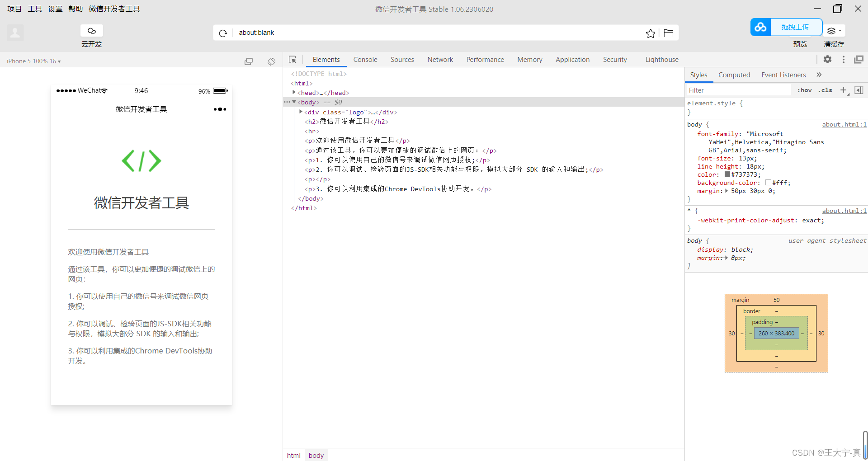Click the green code logo in the simulator

click(142, 161)
